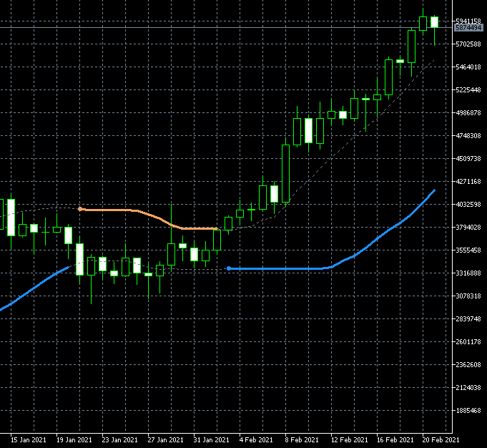Click the 2839748 price scale value
487x448 pixels.
point(468,318)
